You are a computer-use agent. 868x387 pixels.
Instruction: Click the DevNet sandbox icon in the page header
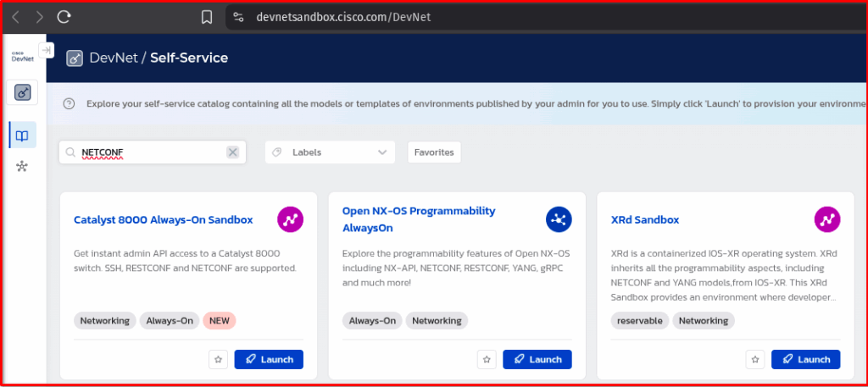(75, 58)
